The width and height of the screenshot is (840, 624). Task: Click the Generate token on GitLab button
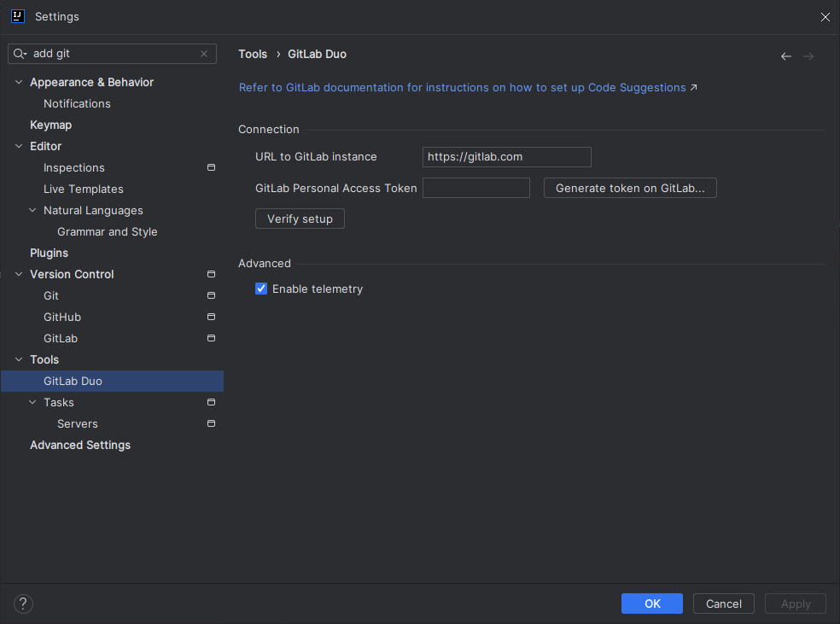click(x=630, y=189)
